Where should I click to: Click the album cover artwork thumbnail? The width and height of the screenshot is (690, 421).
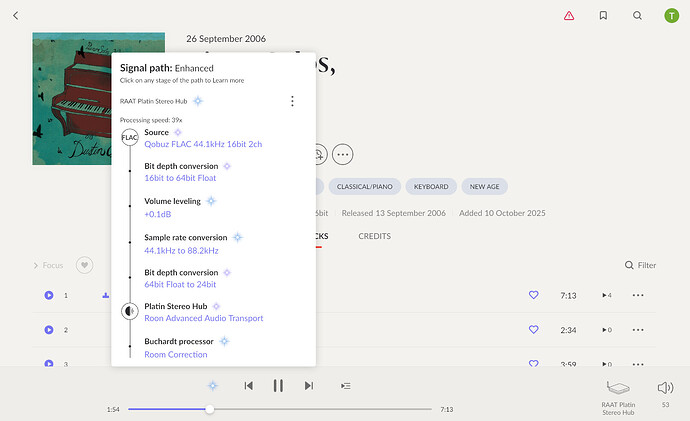[70, 100]
